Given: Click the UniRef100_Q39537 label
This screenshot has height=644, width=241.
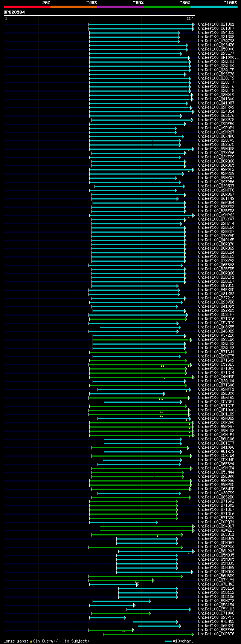Looking at the screenshot, I should 216,186.
